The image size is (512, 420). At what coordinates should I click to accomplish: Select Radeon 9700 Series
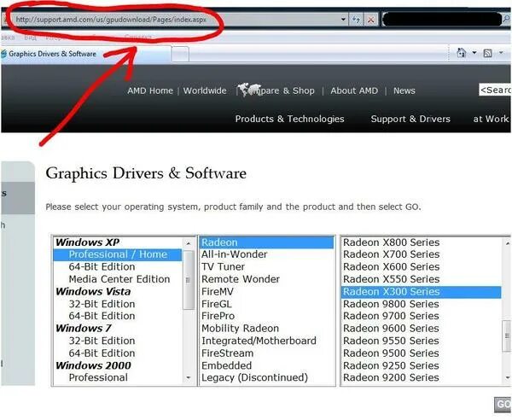point(422,316)
